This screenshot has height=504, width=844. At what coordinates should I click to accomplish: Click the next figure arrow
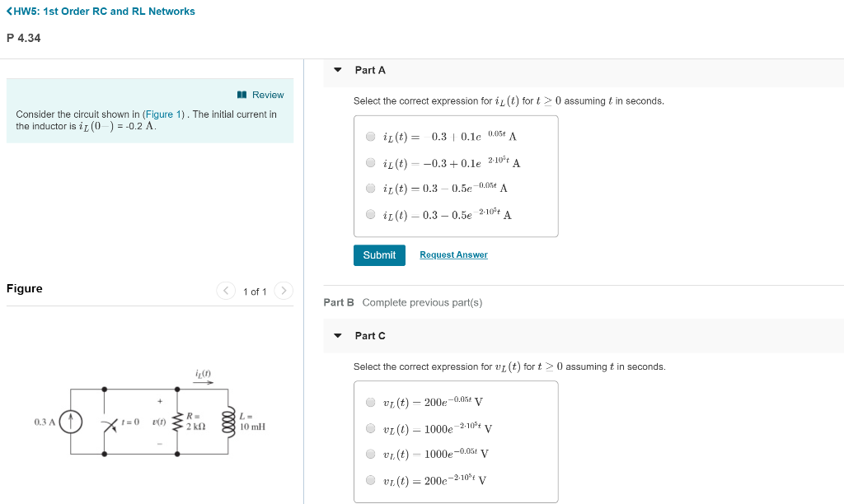click(284, 291)
